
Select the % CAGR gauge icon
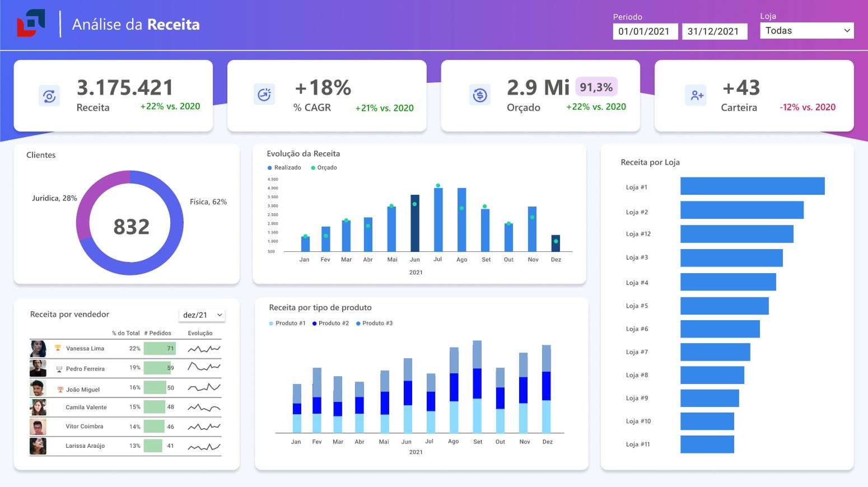(264, 94)
